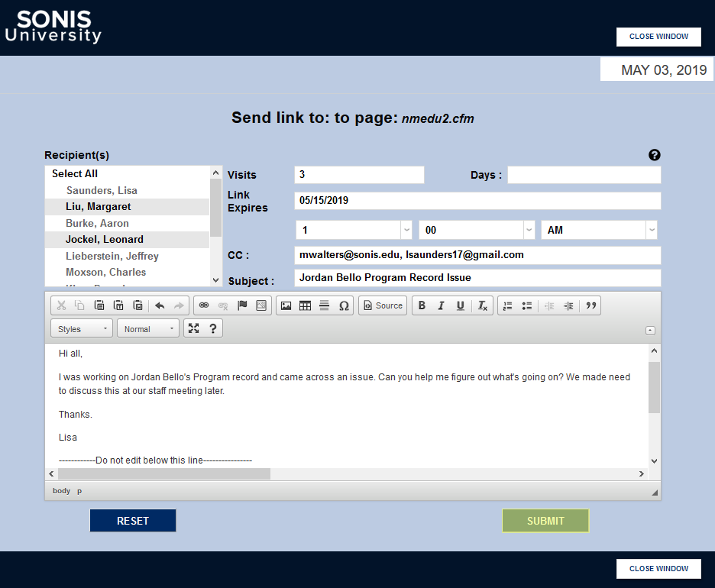This screenshot has height=588, width=715.
Task: Collapse the editor toolbar
Action: click(650, 331)
